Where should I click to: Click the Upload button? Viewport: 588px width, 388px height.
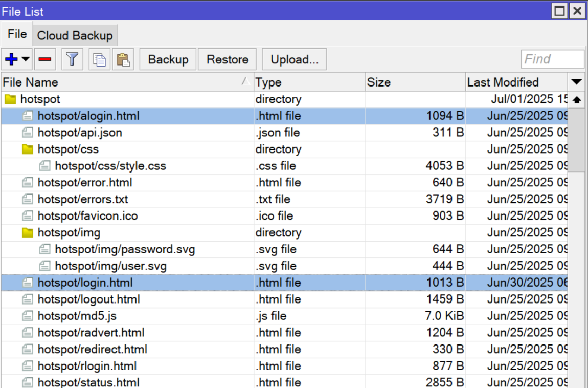(294, 59)
